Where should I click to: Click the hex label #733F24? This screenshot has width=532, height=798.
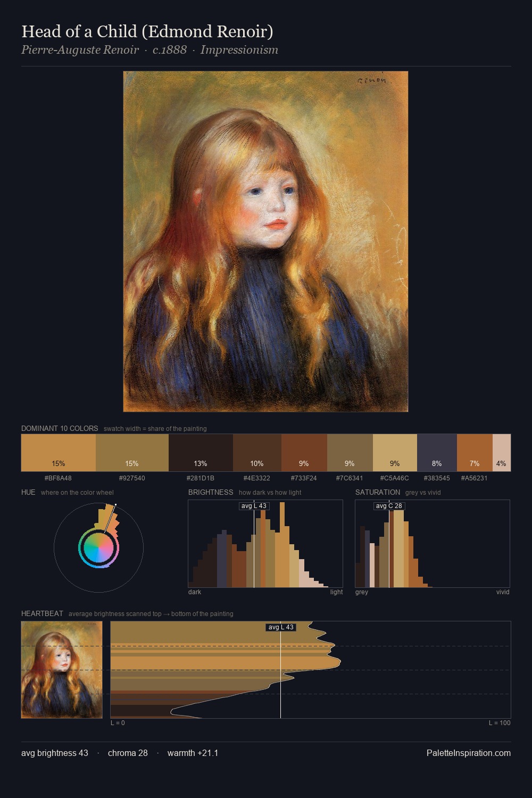coord(304,478)
